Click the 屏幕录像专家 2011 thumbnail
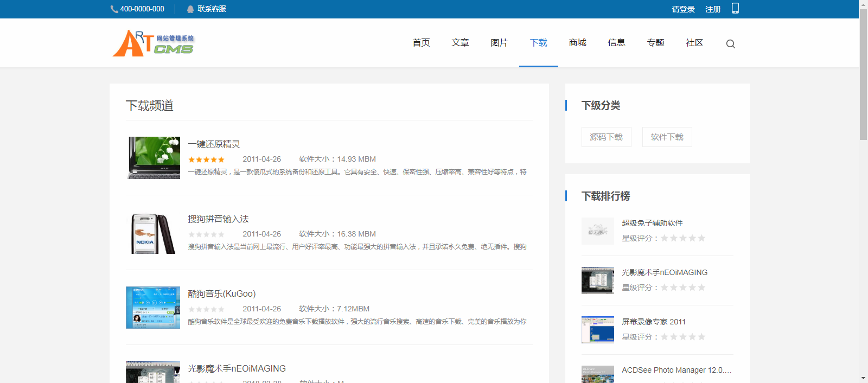Image resolution: width=868 pixels, height=383 pixels. [x=598, y=330]
